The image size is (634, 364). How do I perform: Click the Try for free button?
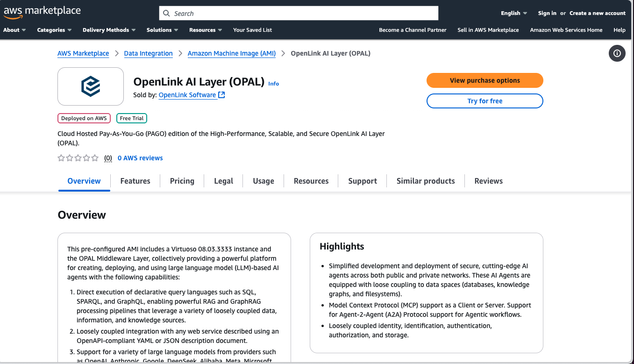point(485,101)
